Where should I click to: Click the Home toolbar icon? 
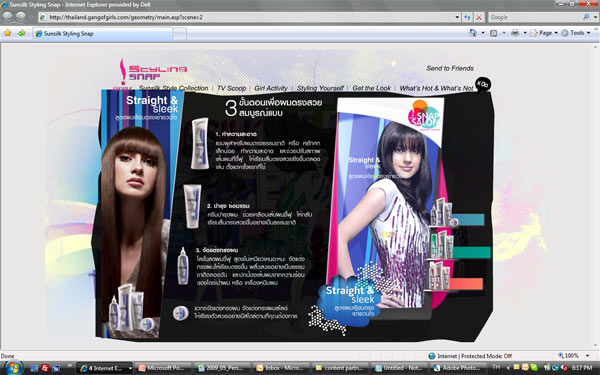pyautogui.click(x=473, y=33)
